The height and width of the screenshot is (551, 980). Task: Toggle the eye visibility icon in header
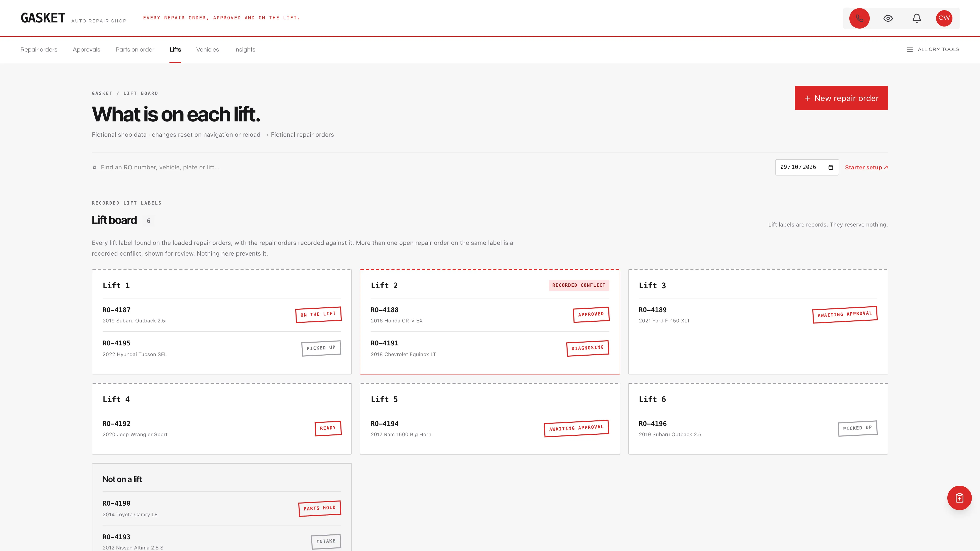pyautogui.click(x=888, y=18)
